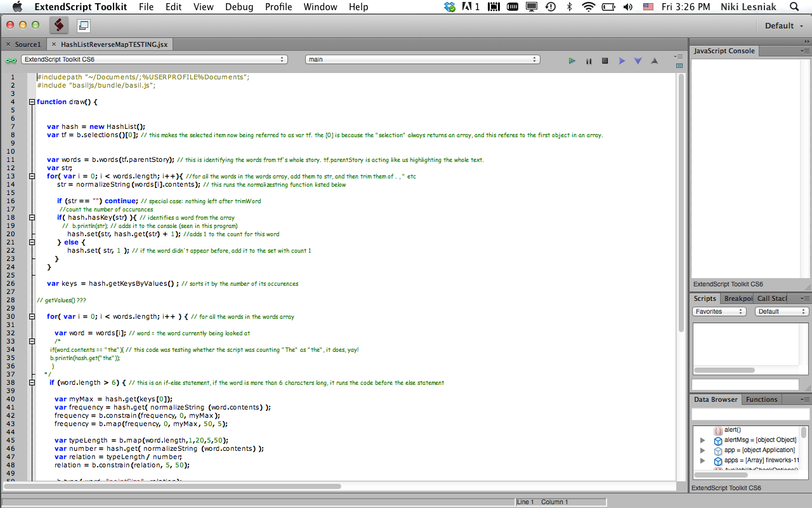Open the Default workspace dropdown

[783, 25]
